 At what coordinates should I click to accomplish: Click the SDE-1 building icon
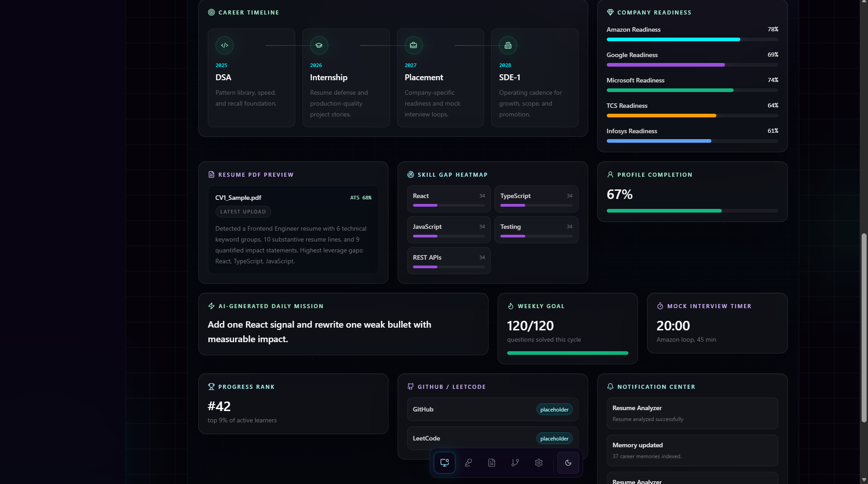(x=508, y=45)
